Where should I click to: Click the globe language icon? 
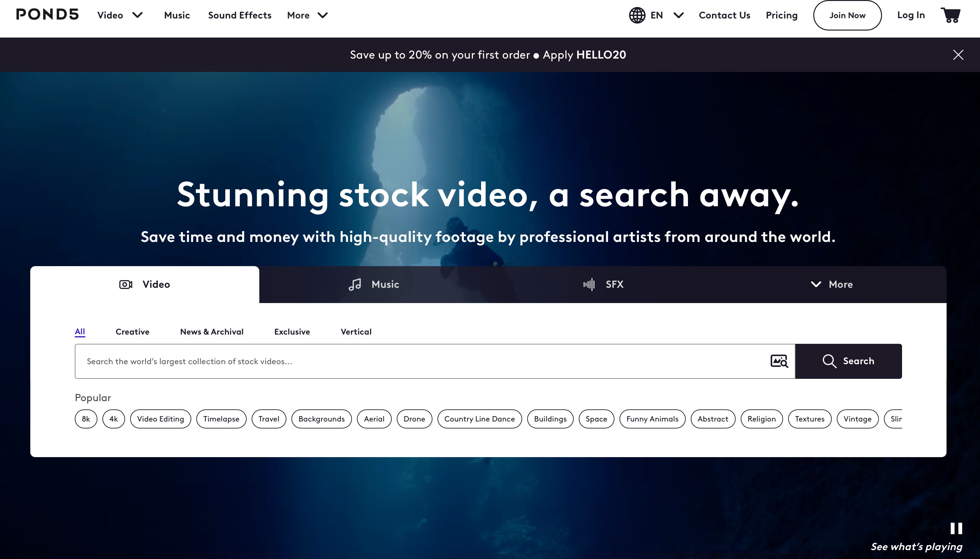tap(637, 15)
